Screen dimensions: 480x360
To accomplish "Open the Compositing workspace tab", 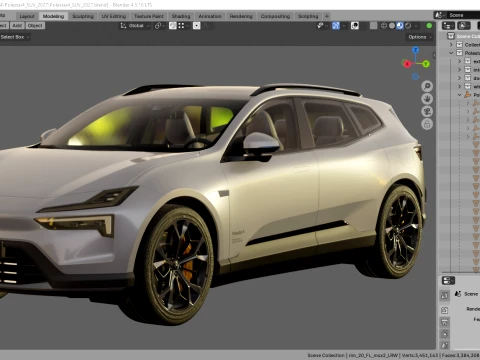I will [x=275, y=16].
